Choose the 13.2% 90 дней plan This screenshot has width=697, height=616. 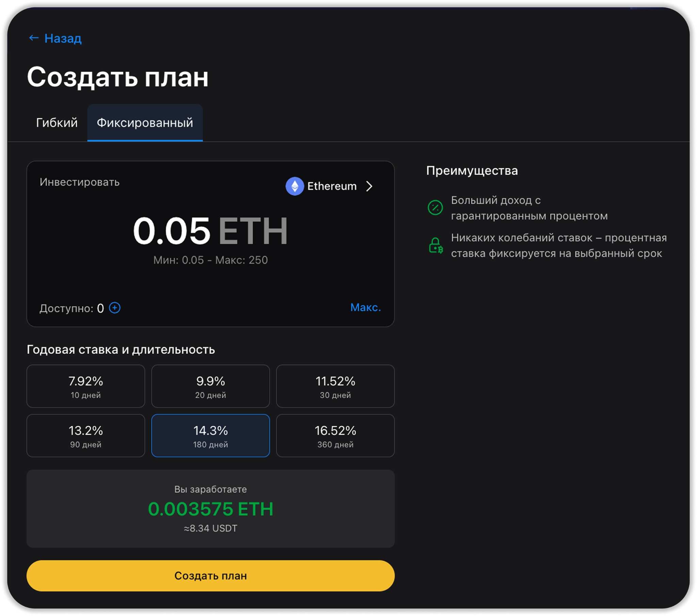[x=85, y=436]
